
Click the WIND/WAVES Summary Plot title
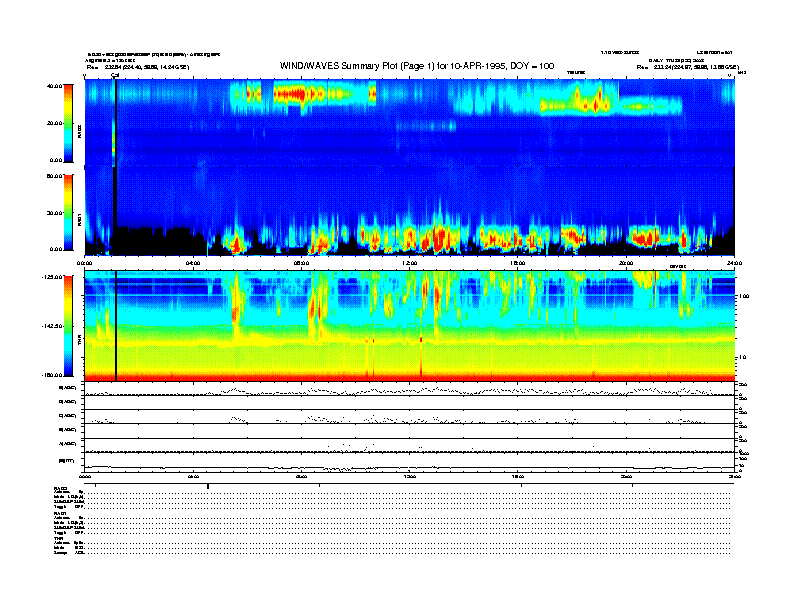click(x=417, y=66)
